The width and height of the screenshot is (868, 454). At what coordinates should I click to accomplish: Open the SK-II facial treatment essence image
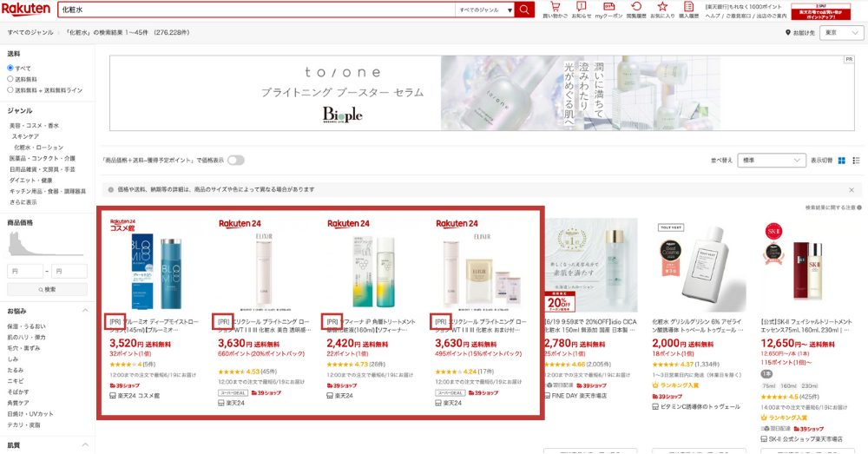[807, 265]
